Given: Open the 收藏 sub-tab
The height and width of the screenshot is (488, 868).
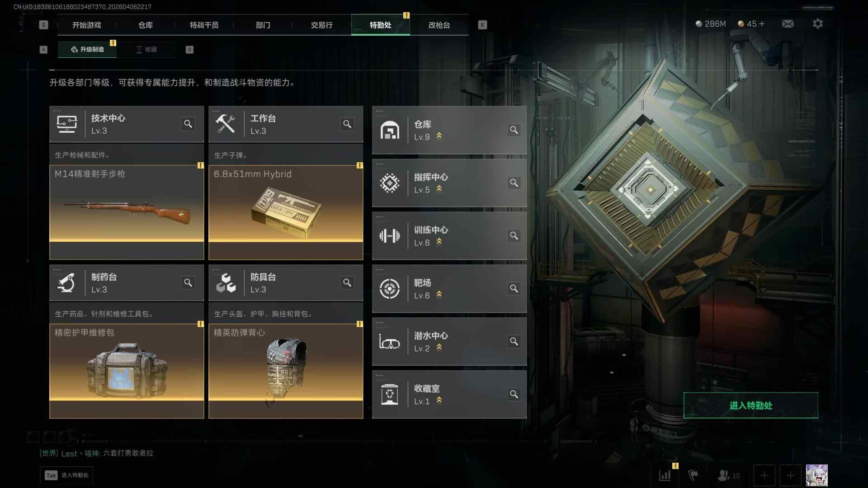Looking at the screenshot, I should (146, 49).
